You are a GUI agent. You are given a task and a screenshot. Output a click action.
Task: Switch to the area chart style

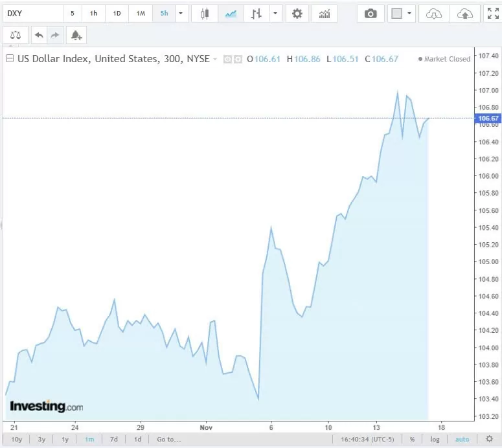(x=231, y=14)
